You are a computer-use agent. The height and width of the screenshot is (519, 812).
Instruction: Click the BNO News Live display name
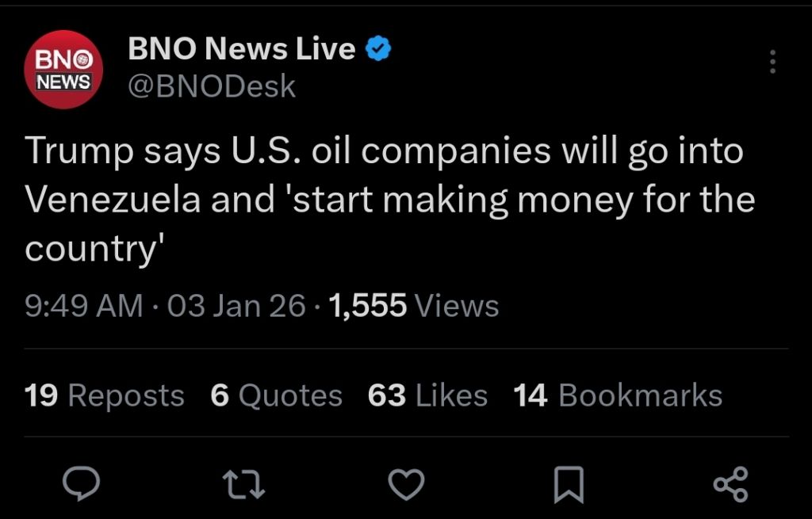[241, 49]
